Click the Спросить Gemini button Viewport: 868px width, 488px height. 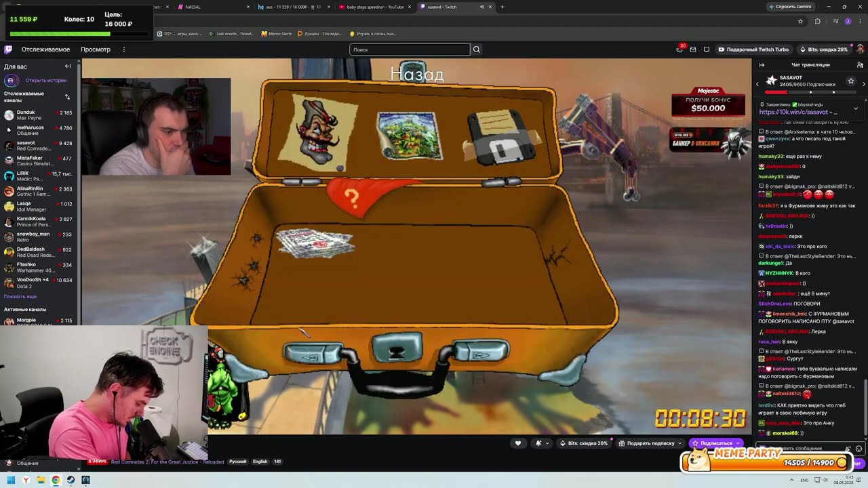pyautogui.click(x=790, y=7)
